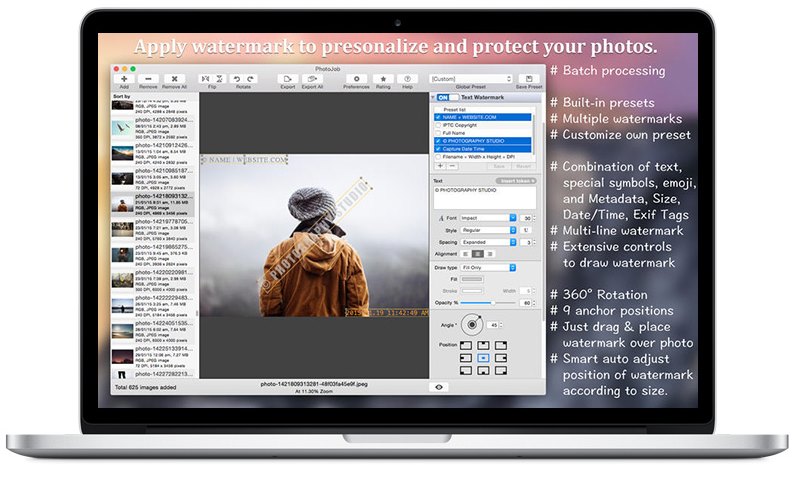Check the Full Name preset
800x485 pixels.
tap(438, 133)
